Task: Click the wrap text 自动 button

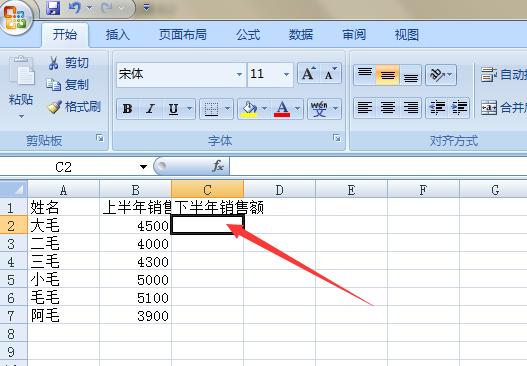Action: point(503,75)
